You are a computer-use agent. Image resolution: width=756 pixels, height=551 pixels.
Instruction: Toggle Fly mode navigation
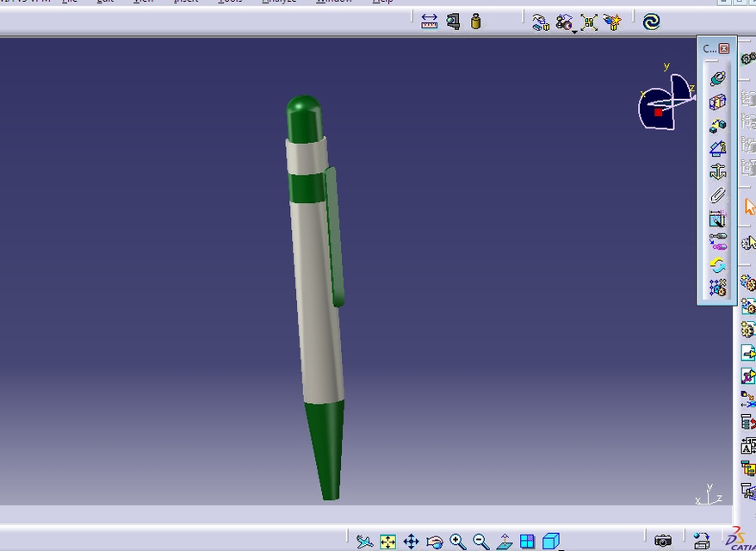365,542
